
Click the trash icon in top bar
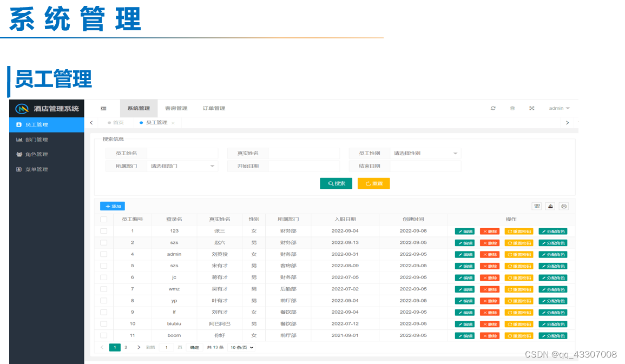512,108
